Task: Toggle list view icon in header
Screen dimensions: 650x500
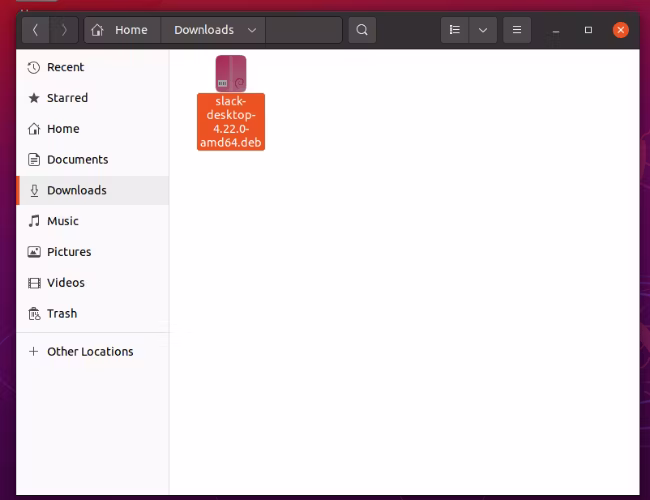Action: click(455, 30)
